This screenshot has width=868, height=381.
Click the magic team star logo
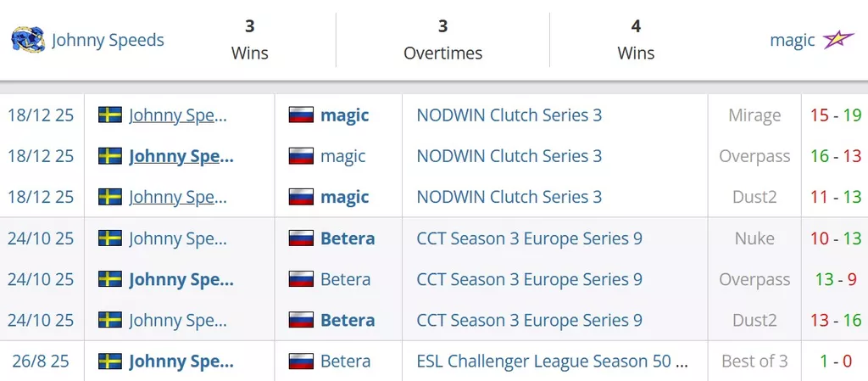pyautogui.click(x=838, y=40)
